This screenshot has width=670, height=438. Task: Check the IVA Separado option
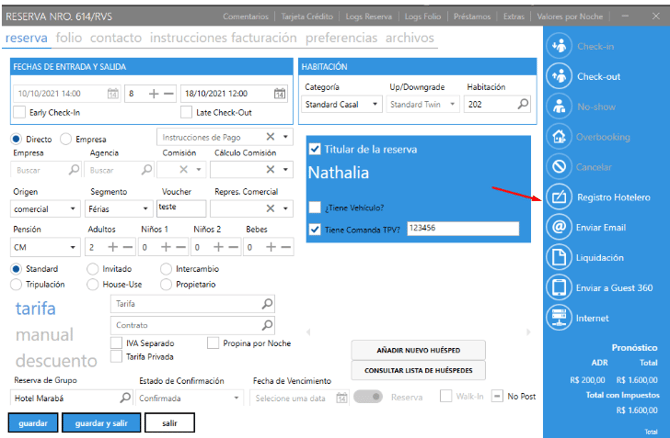117,342
